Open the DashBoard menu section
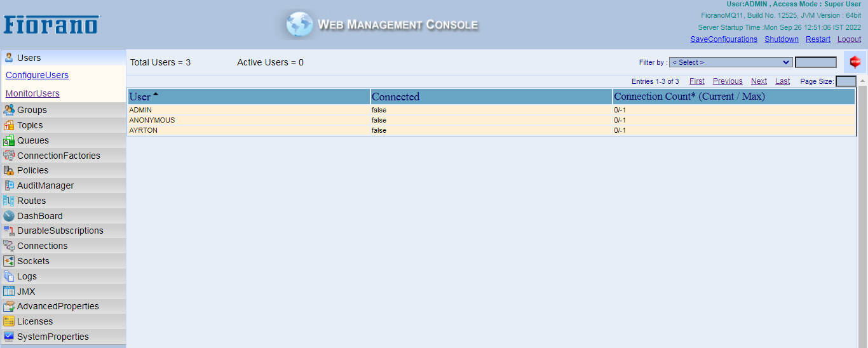Screen dimensions: 868x348 tap(64, 216)
